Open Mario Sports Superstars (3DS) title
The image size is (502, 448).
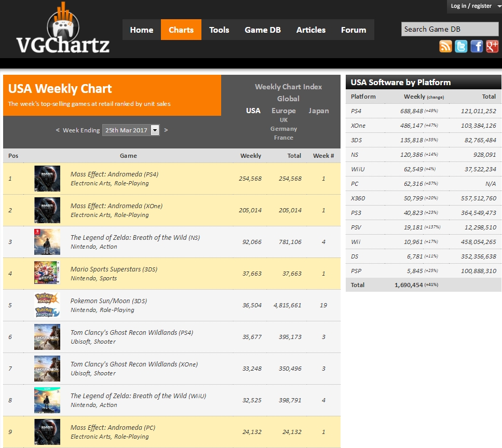tap(114, 269)
